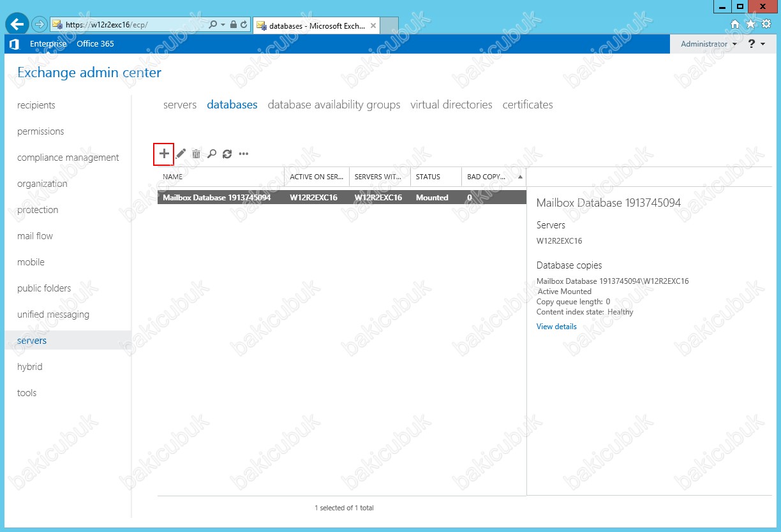Open the more options ellipsis menu
This screenshot has width=781, height=532.
[x=243, y=154]
